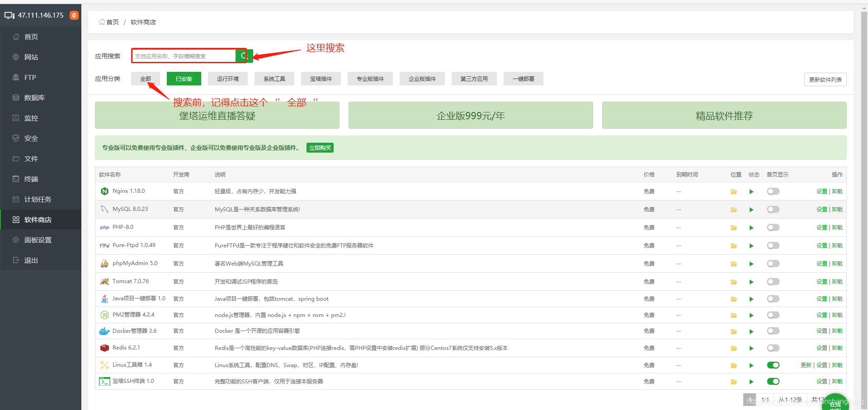Select the 已安装 category tab
Screen dimensions: 868x410
pyautogui.click(x=184, y=79)
